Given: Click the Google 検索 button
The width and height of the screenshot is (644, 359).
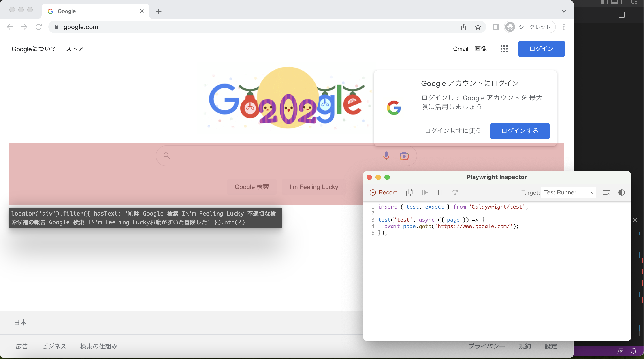Looking at the screenshot, I should (252, 187).
